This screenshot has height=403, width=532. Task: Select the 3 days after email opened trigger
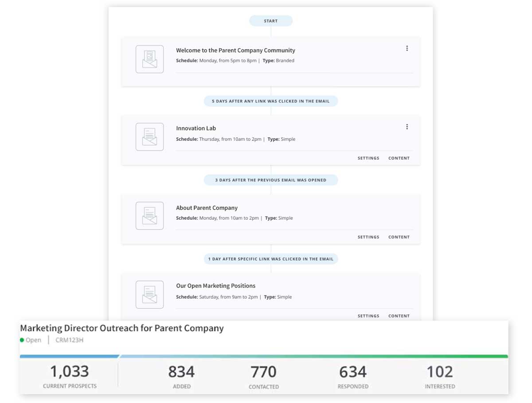point(270,180)
